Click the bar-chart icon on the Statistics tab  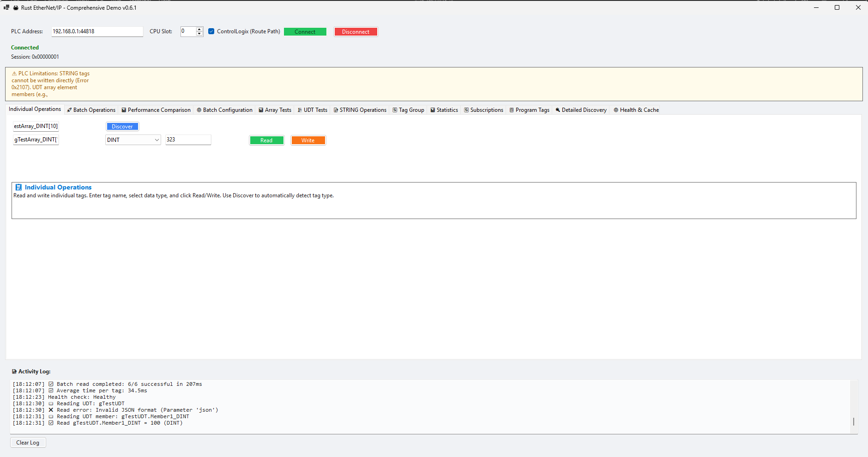(433, 110)
